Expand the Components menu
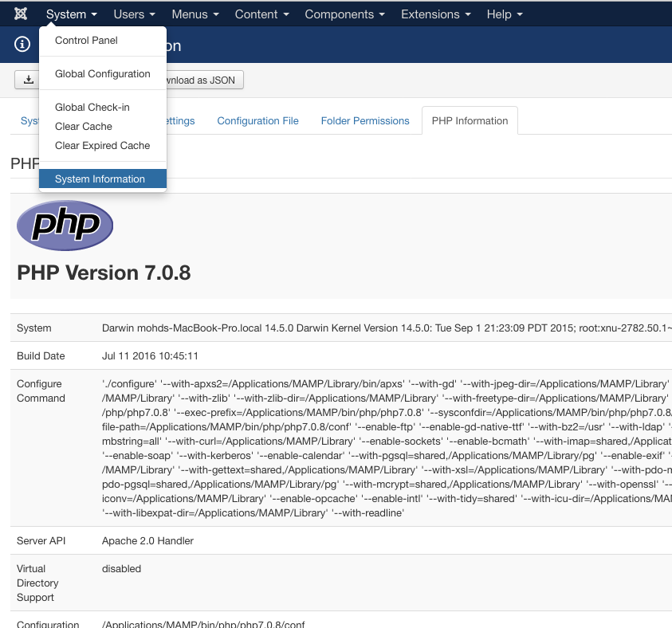The width and height of the screenshot is (672, 628). pos(344,14)
